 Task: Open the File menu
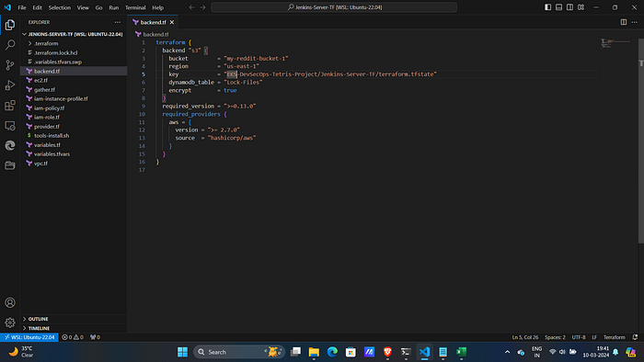pyautogui.click(x=22, y=7)
